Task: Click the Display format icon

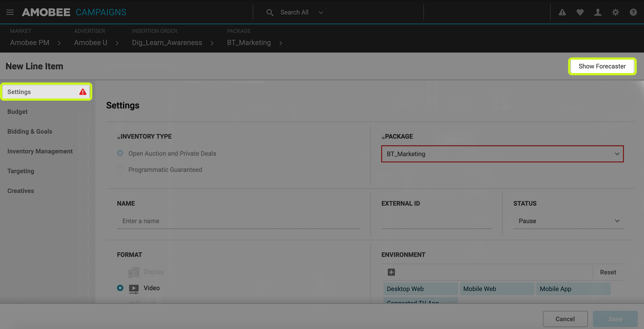Action: (x=134, y=272)
